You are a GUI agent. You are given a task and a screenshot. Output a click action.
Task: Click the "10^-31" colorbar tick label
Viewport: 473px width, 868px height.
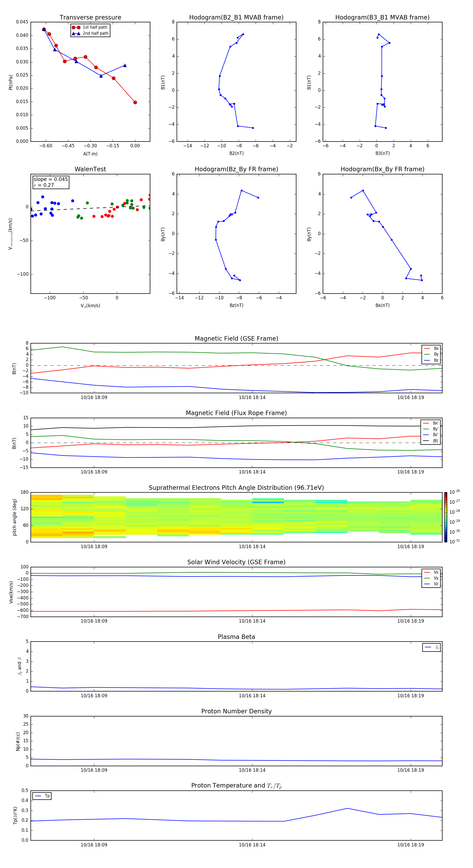(x=455, y=542)
